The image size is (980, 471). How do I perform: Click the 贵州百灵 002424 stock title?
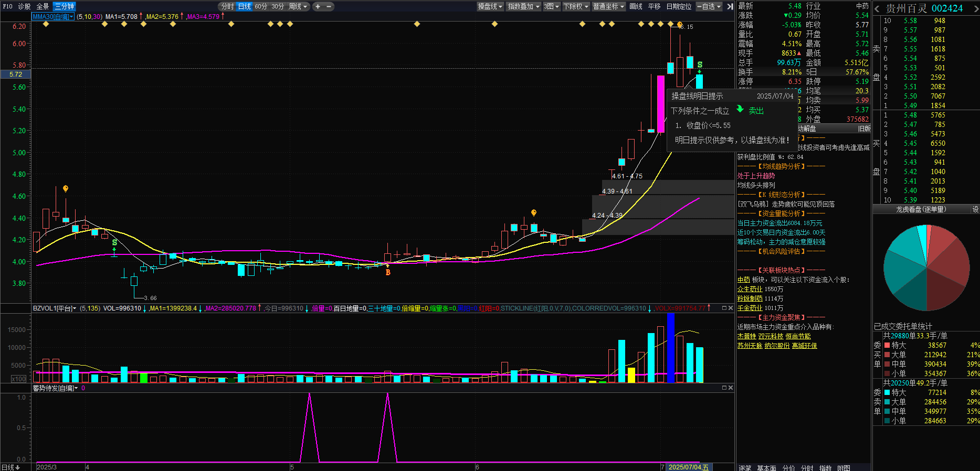[924, 8]
